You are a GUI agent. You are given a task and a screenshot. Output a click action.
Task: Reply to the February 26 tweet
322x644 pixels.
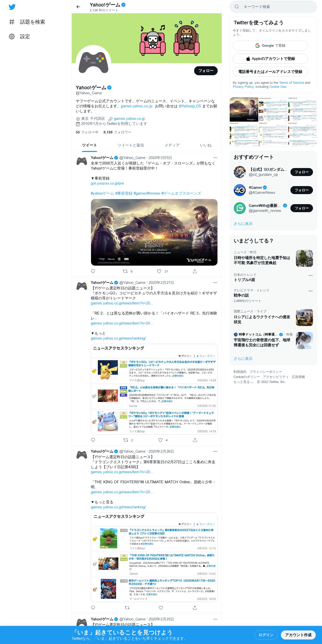[93, 608]
